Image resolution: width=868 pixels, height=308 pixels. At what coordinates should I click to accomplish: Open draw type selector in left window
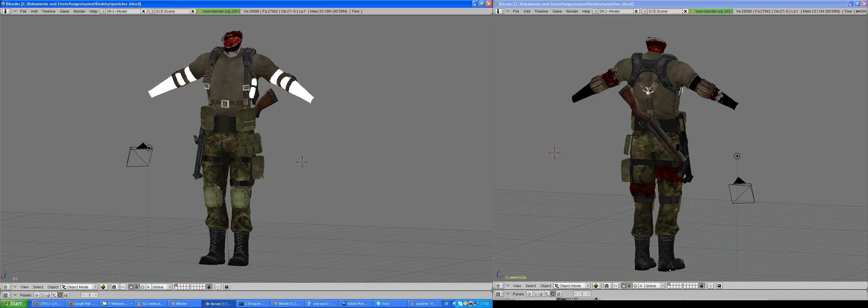[104, 287]
